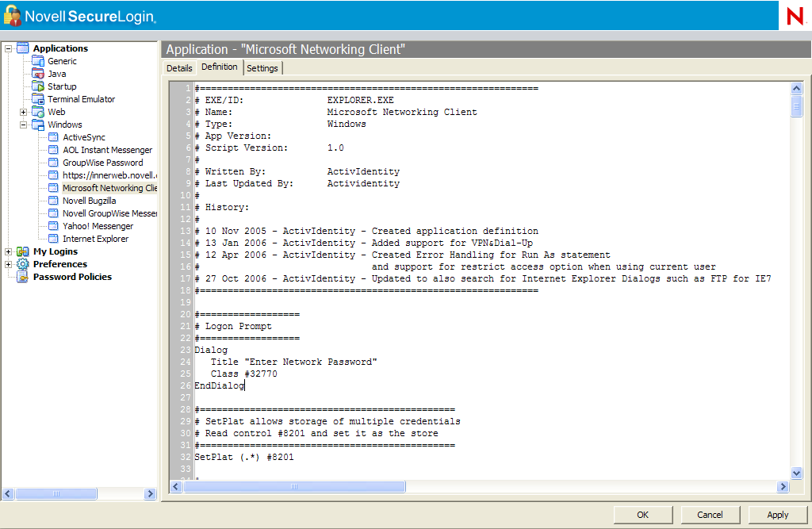Viewport: 812px width, 529px height.
Task: Click the Yahoo! Messenger icon
Action: (x=53, y=226)
